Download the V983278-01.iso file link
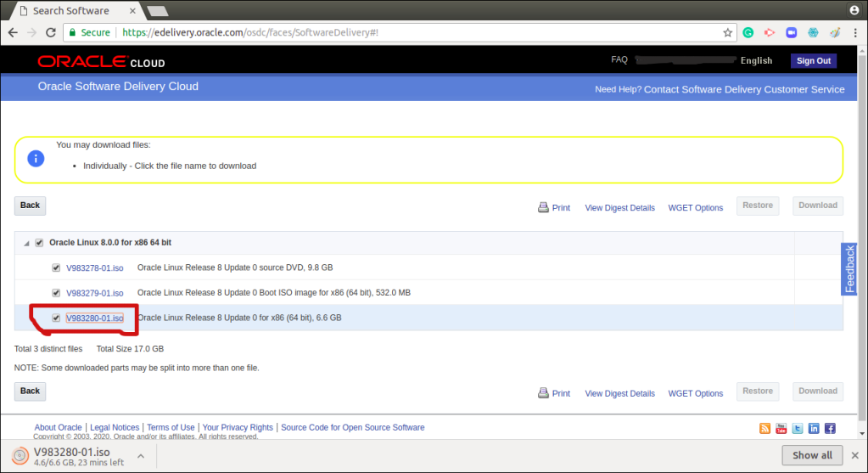 pyautogui.click(x=95, y=268)
